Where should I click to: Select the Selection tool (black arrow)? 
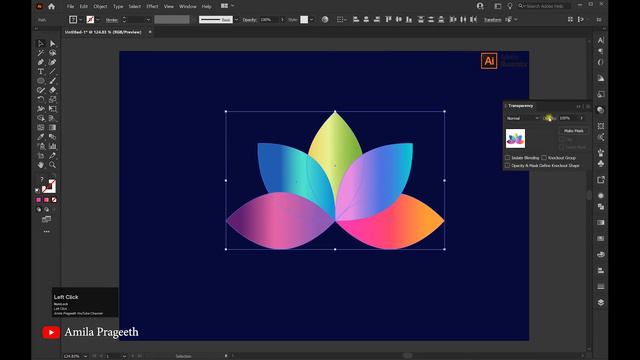[x=40, y=43]
